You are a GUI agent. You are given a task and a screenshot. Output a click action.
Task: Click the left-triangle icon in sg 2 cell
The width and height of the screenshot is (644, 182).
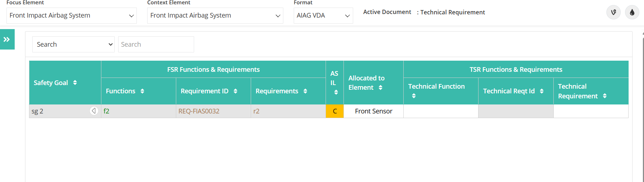point(94,111)
